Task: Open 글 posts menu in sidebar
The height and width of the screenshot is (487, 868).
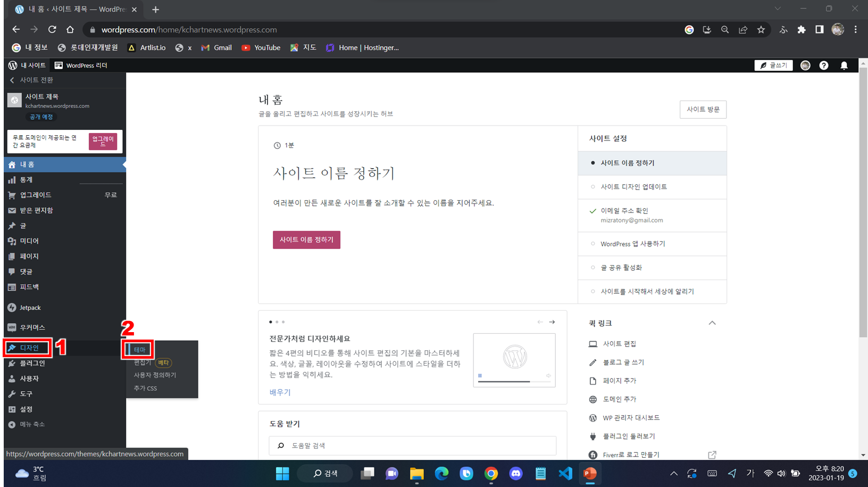Action: [x=64, y=226]
